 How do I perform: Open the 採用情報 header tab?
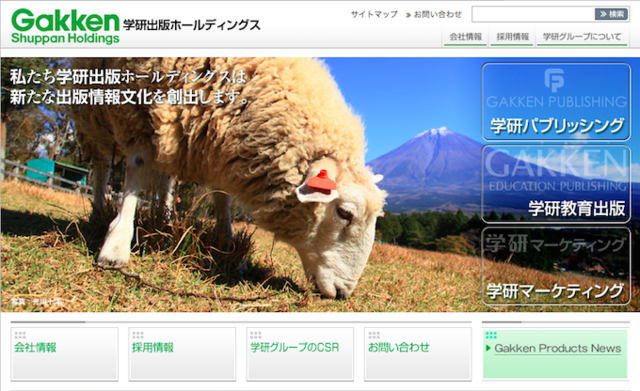pyautogui.click(x=512, y=37)
